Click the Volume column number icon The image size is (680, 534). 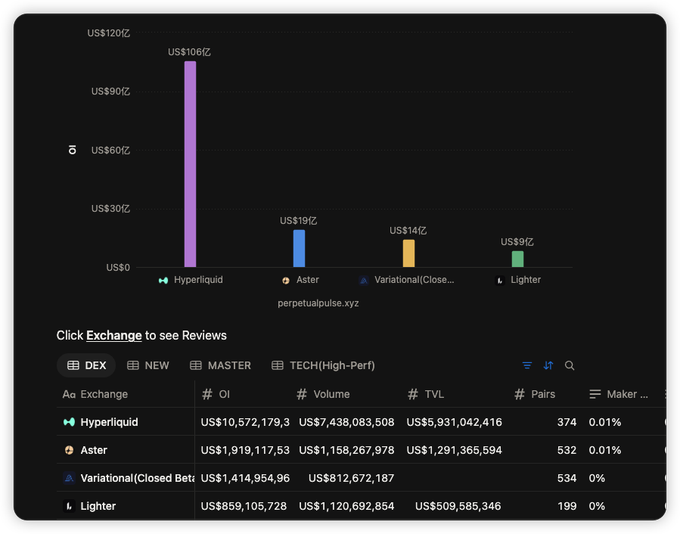301,394
